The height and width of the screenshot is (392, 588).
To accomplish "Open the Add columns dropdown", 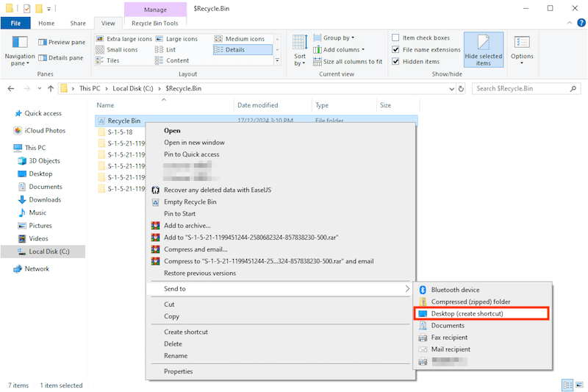I will tap(339, 49).
